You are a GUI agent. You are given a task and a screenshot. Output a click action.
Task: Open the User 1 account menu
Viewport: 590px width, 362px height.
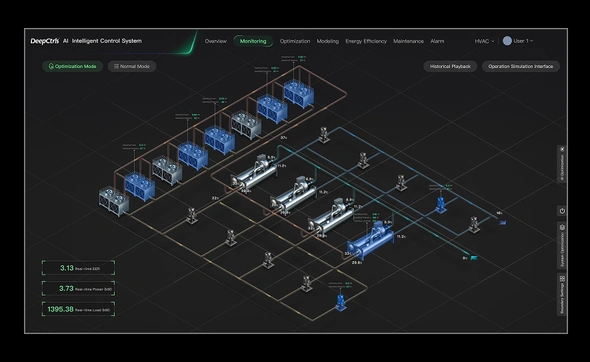pos(523,41)
